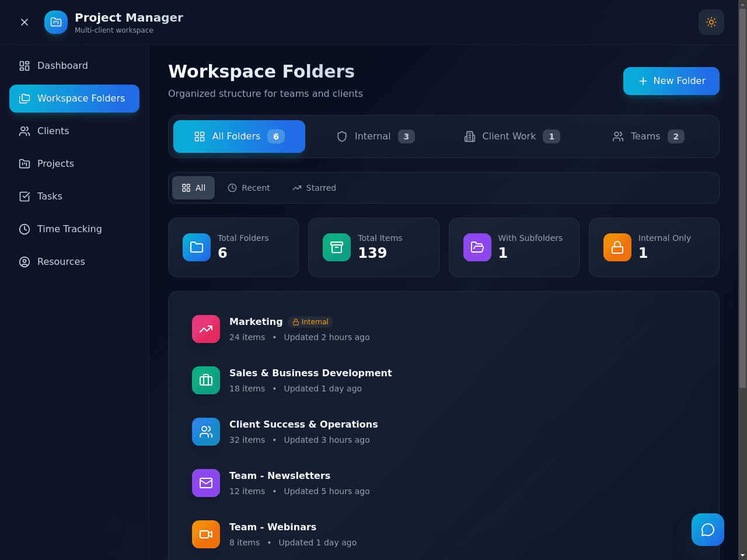The image size is (747, 560).
Task: Open the chat bubble floating button
Action: click(708, 530)
